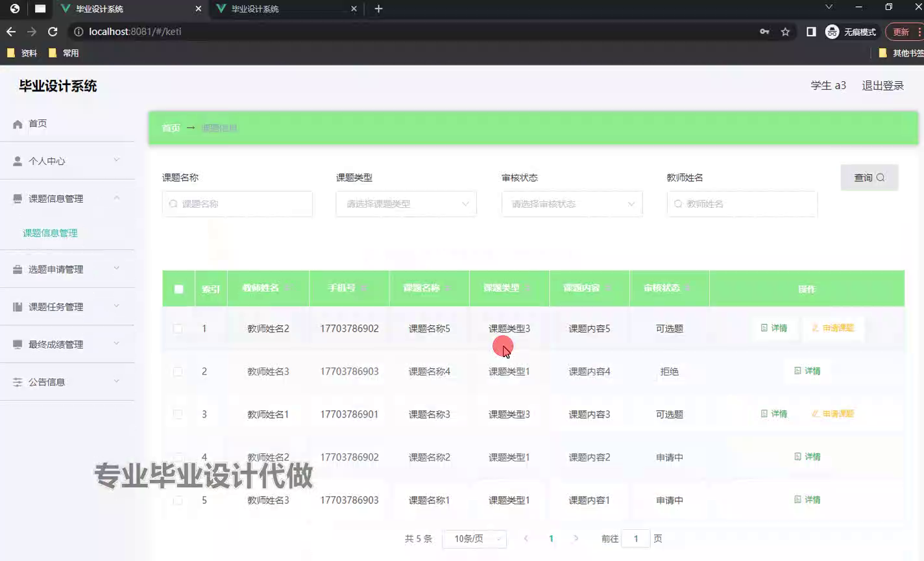This screenshot has width=924, height=561.
Task: Check the row with 课题名称1
Action: point(178,500)
